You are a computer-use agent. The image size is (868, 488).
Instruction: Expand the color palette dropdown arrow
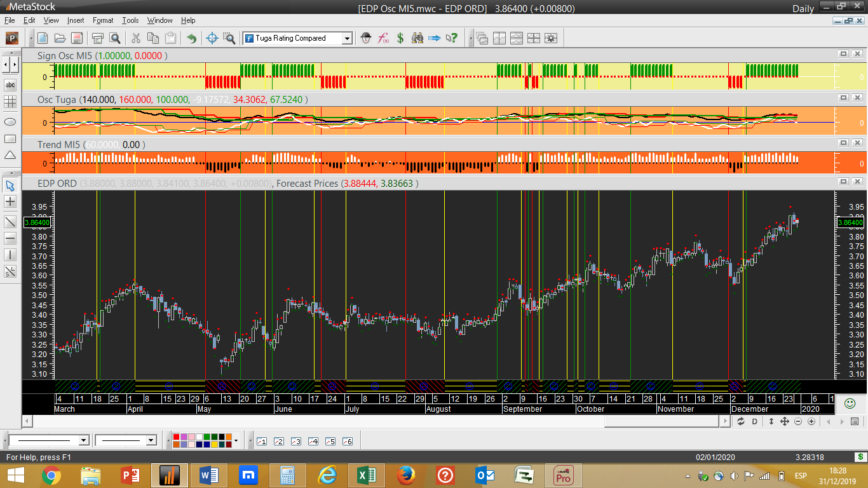click(x=236, y=440)
